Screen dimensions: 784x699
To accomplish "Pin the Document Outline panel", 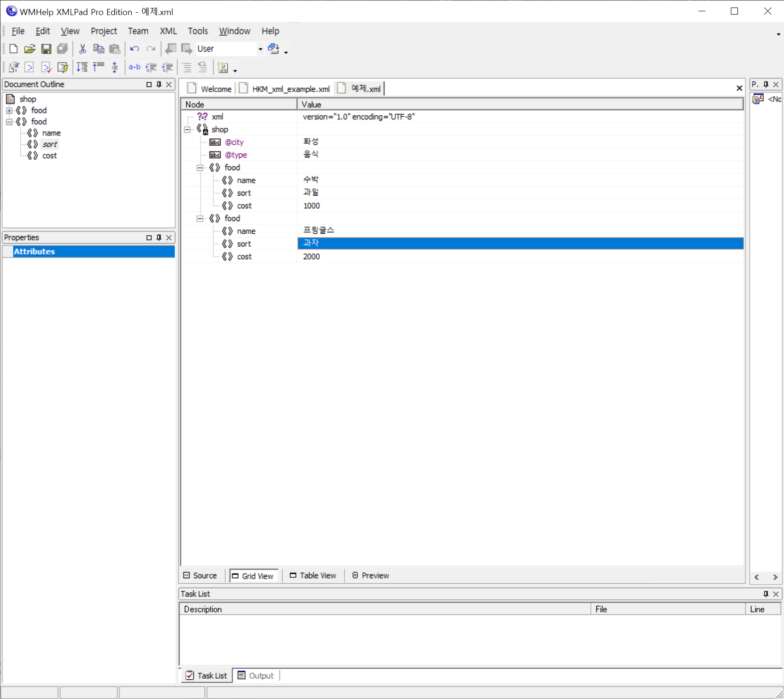I will [159, 84].
